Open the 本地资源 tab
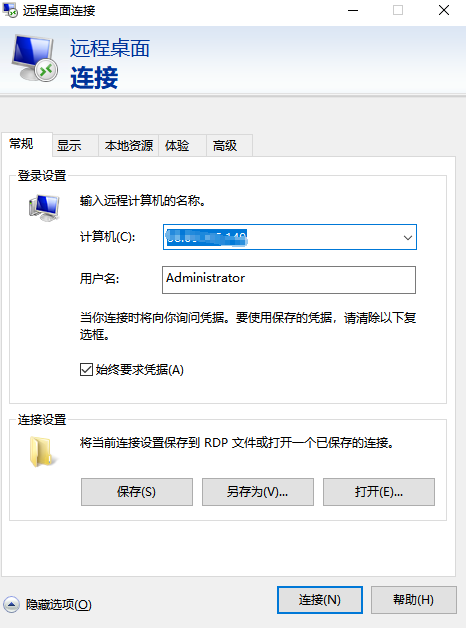 (129, 145)
